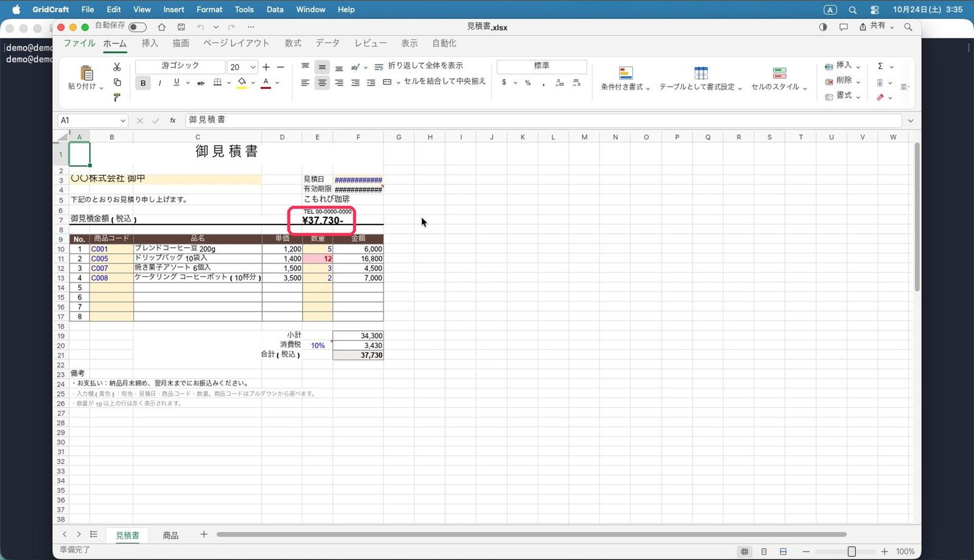974x560 pixels.
Task: Click the paste clipboard icon
Action: tap(87, 73)
